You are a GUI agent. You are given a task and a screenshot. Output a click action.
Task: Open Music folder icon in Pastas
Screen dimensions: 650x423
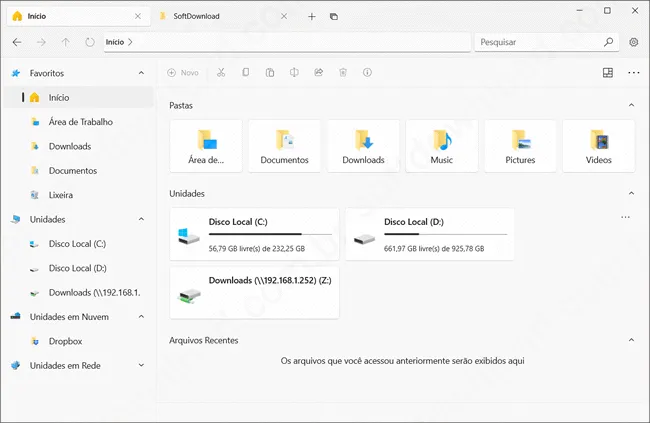(x=441, y=140)
